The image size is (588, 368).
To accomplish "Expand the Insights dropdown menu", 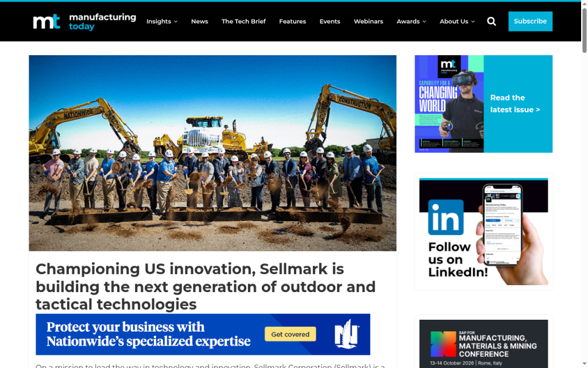I will point(161,21).
